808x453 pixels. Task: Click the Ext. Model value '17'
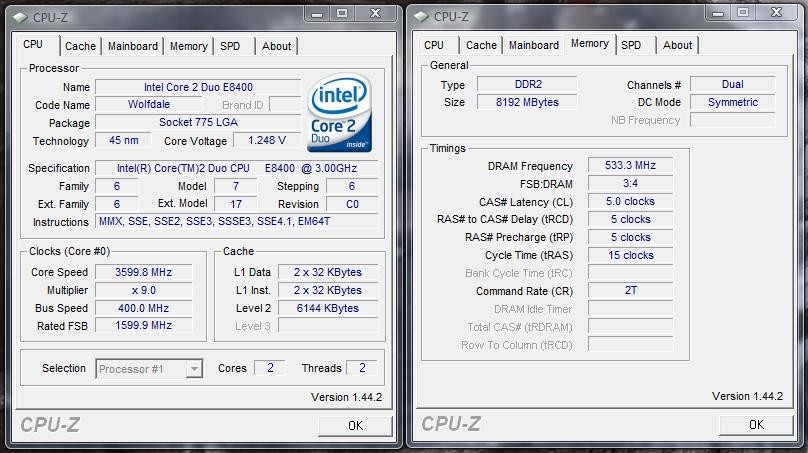[236, 204]
